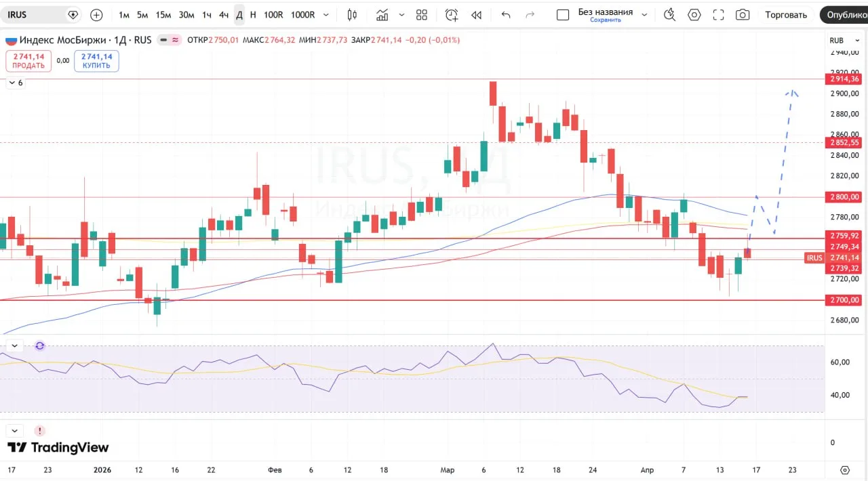
Task: Click the purple RSI indicator circular icon
Action: point(40,346)
